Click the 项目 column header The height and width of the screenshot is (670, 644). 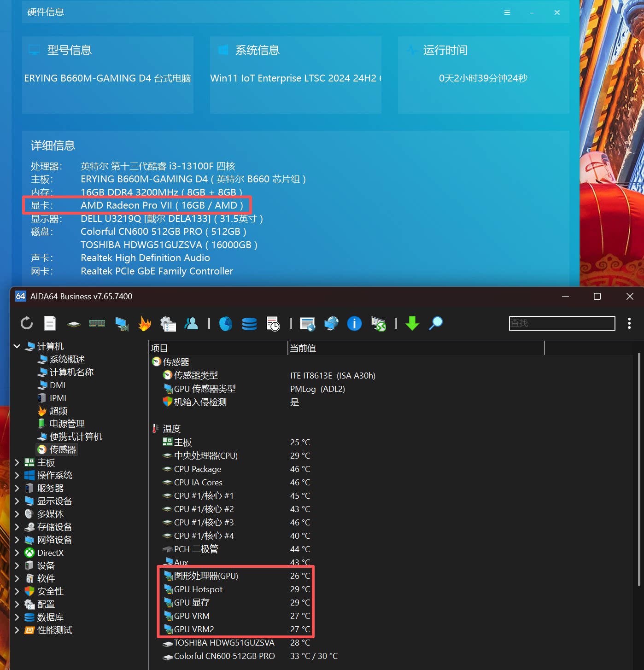pos(218,348)
